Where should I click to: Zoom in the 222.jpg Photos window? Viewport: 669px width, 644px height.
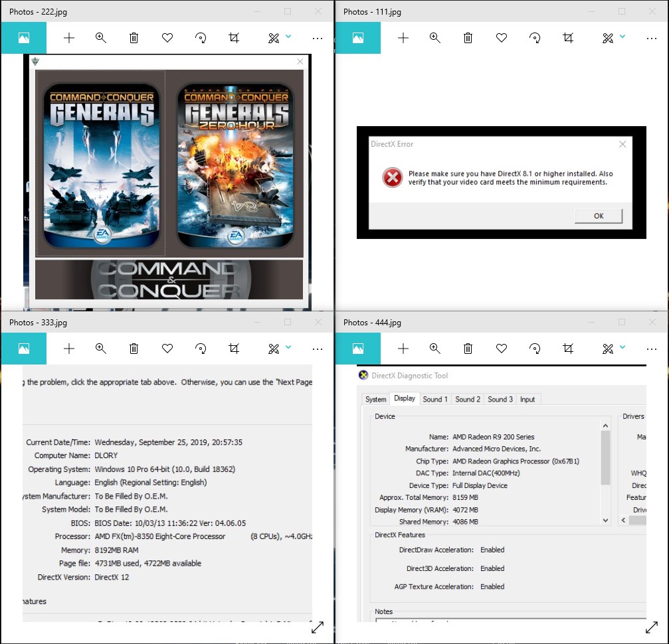tap(101, 38)
